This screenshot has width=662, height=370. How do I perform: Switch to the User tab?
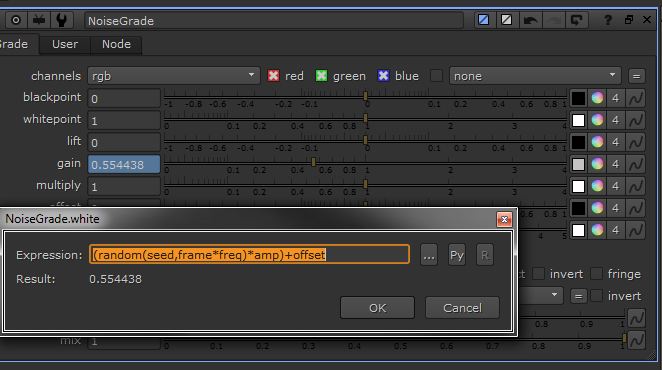[x=65, y=44]
